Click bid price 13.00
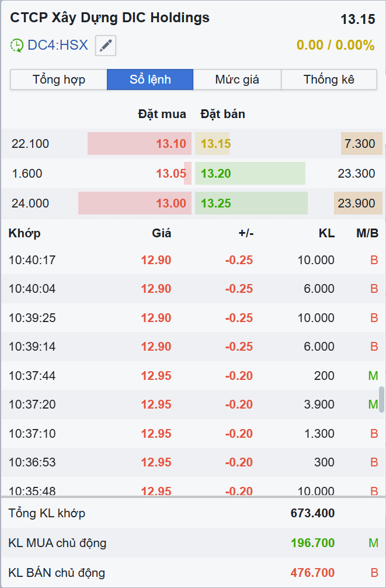 [171, 203]
